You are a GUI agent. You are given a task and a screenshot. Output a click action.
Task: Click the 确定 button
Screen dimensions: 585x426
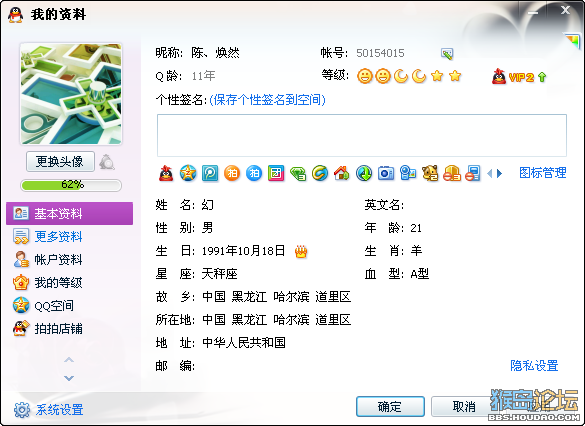[390, 406]
